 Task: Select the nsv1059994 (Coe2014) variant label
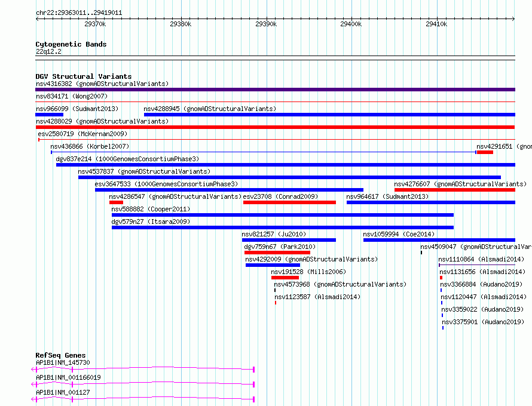pos(399,234)
